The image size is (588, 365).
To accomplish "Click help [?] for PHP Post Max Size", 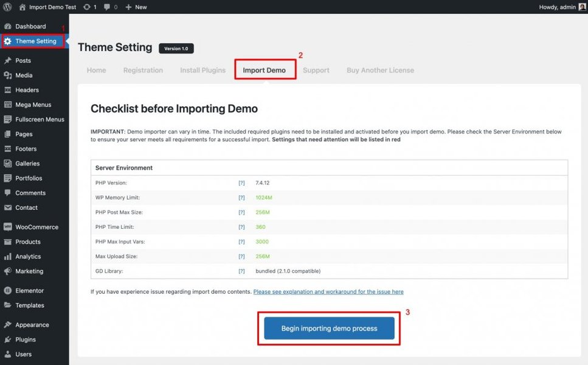I will pyautogui.click(x=241, y=212).
